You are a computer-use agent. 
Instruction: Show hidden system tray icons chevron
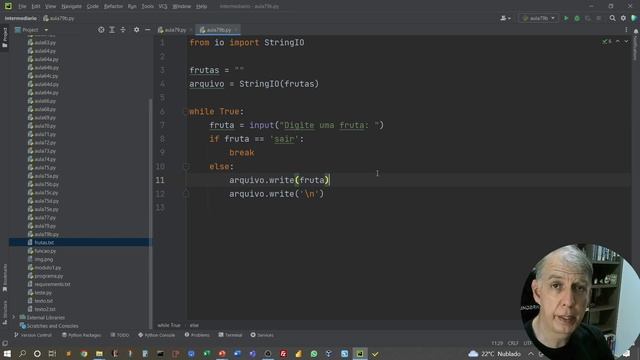pyautogui.click(x=531, y=354)
